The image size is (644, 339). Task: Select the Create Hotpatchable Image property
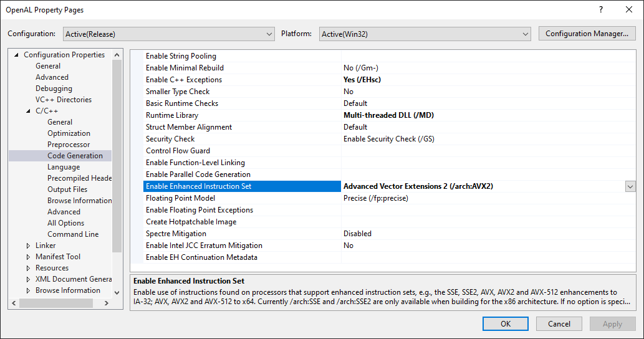tap(191, 222)
